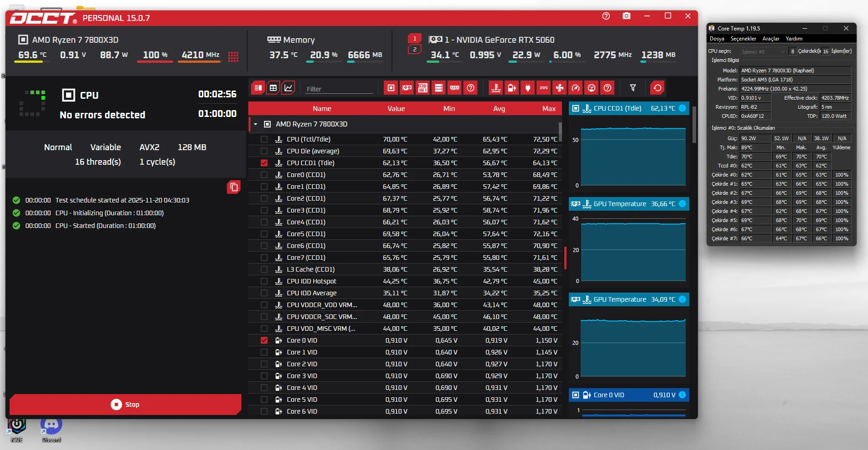Sort sensors by the Min column header
868x450 pixels.
coord(449,109)
